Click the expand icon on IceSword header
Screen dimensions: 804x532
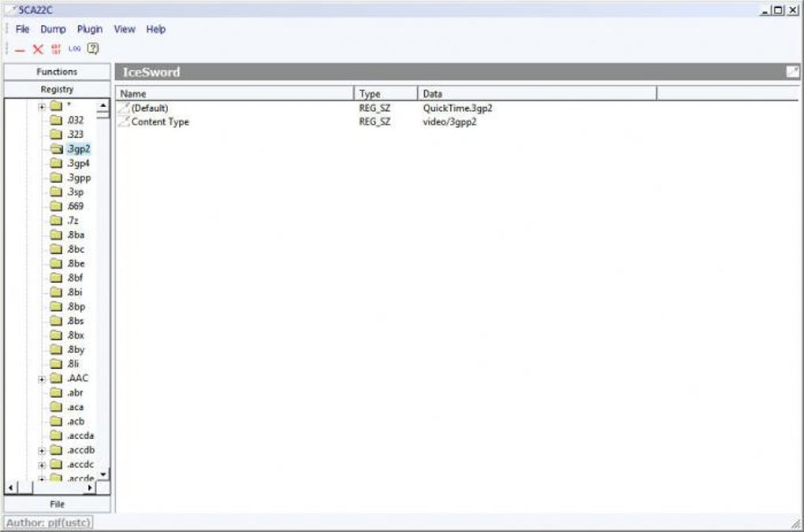792,72
